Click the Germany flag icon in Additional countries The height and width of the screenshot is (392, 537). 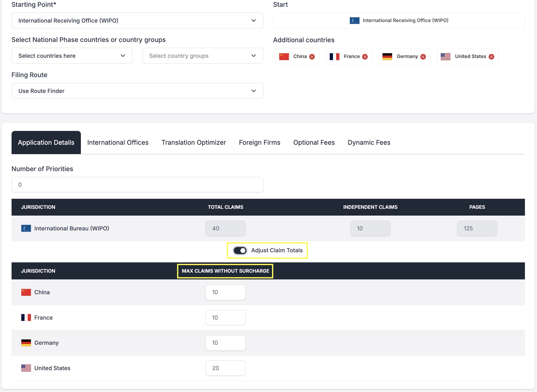387,57
